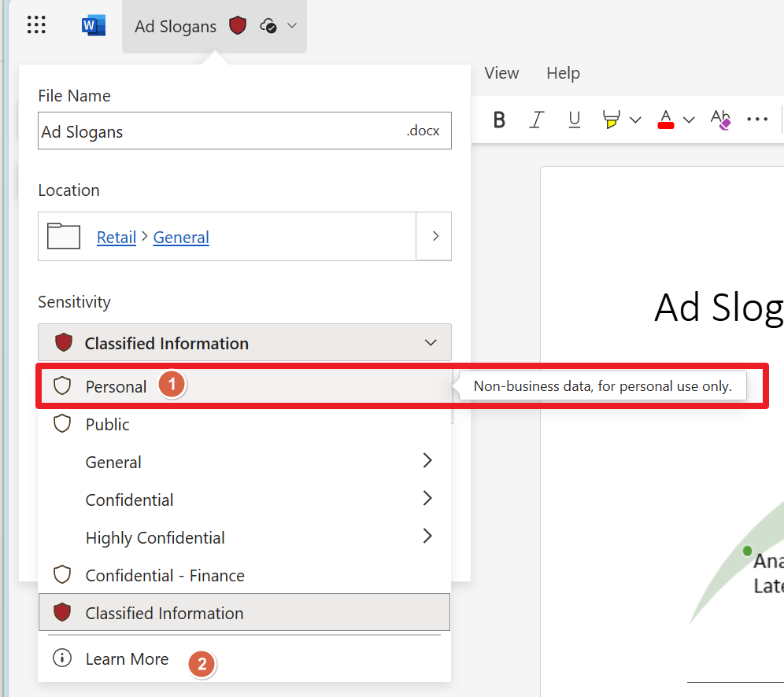
Task: Expand the Highly Confidential sub-labels
Action: (x=427, y=536)
